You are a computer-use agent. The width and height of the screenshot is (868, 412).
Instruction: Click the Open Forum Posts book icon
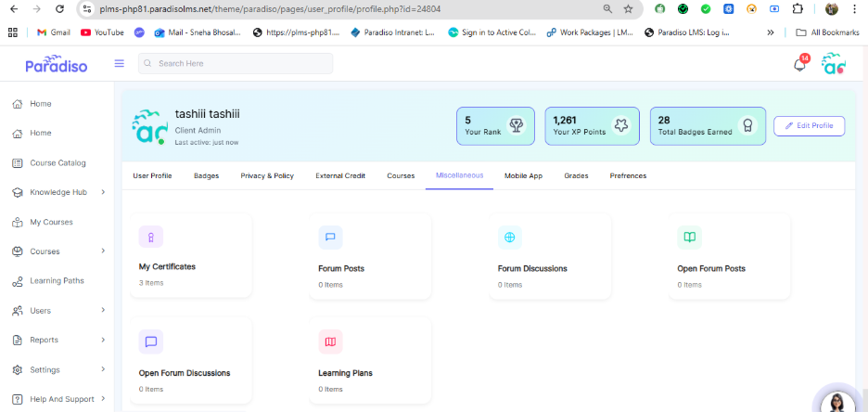click(689, 238)
